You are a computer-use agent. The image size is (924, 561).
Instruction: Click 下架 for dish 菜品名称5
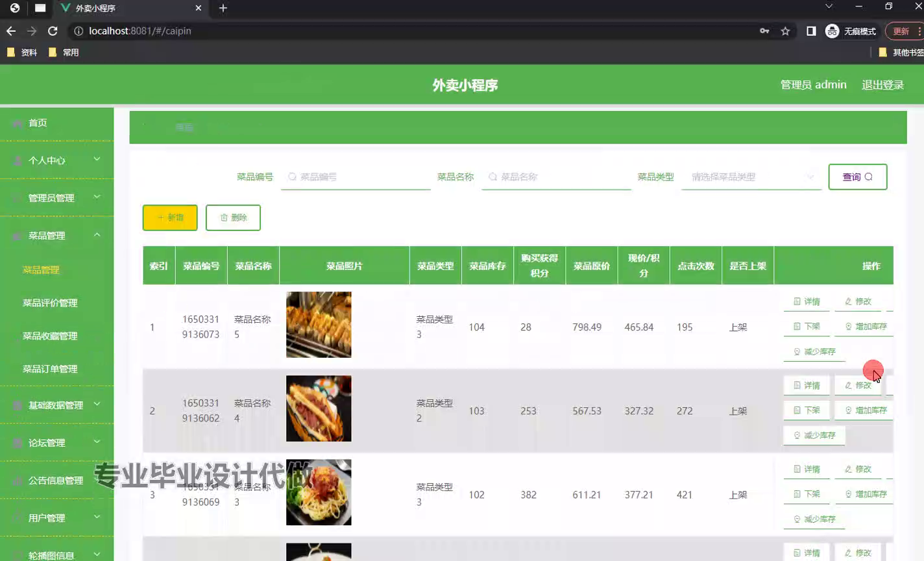tap(807, 327)
